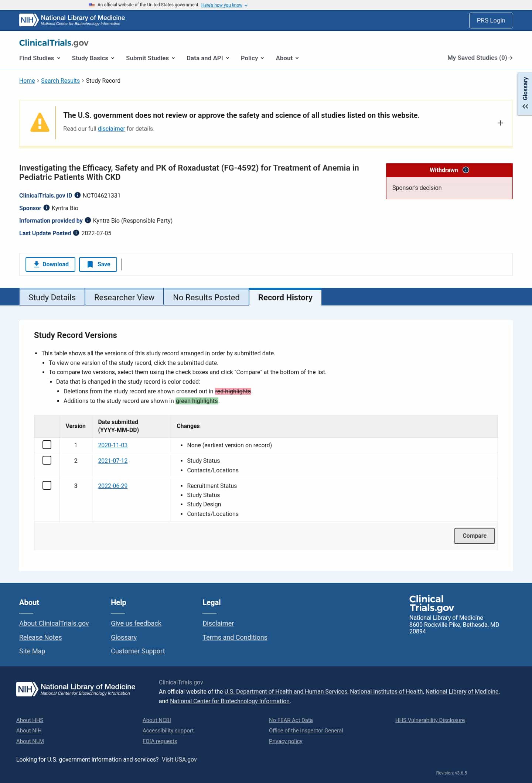The height and width of the screenshot is (783, 532).
Task: Click info icon next to Last Update Posted
Action: (x=76, y=233)
